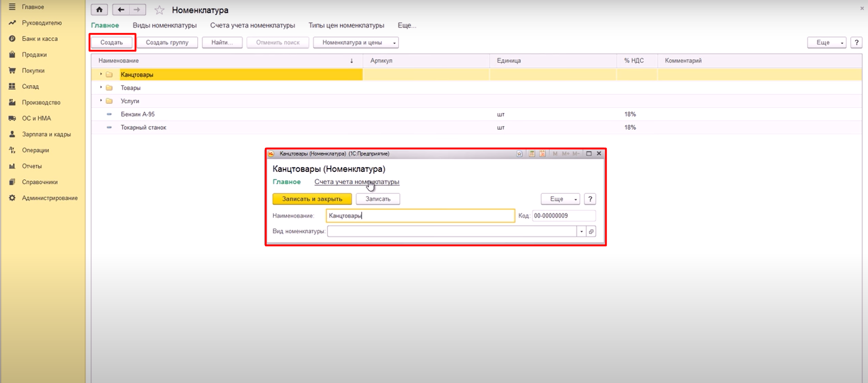Click into the Код field

[x=564, y=216]
